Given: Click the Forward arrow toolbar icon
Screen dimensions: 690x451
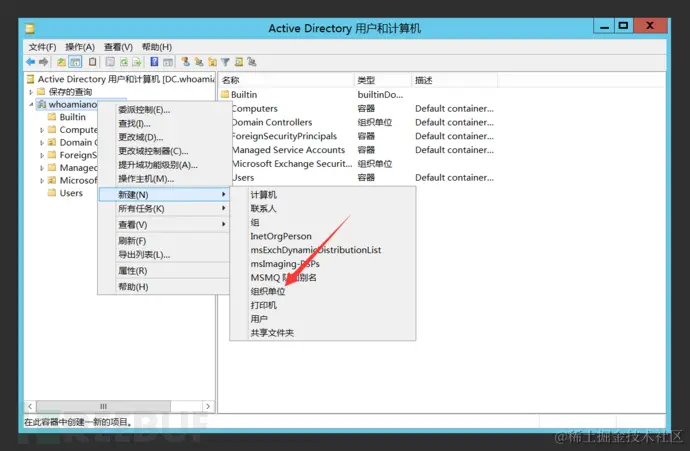Looking at the screenshot, I should (44, 62).
